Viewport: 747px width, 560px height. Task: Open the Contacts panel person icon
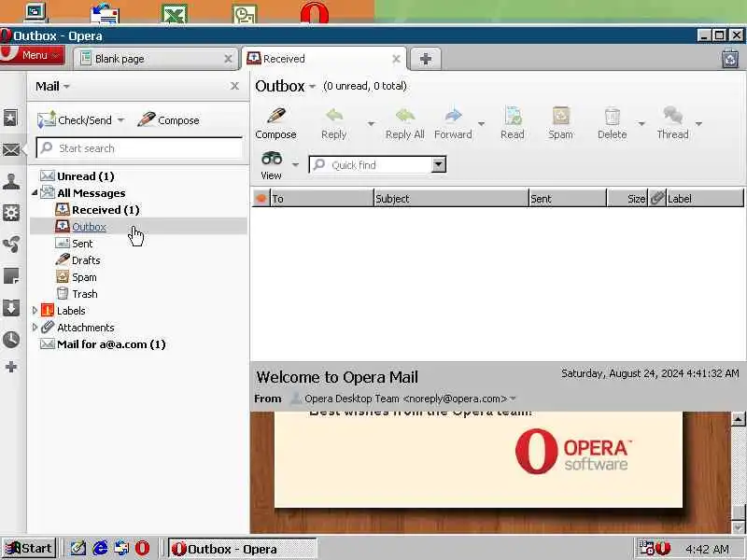point(11,181)
